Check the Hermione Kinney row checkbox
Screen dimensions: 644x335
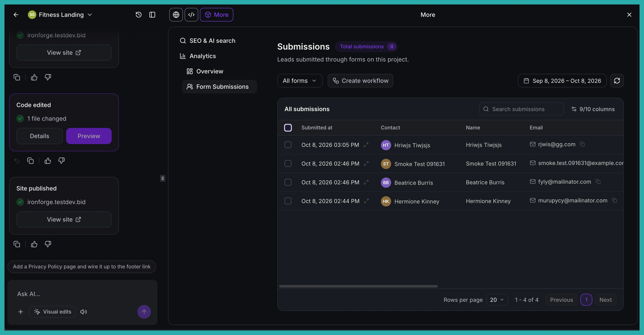point(288,201)
